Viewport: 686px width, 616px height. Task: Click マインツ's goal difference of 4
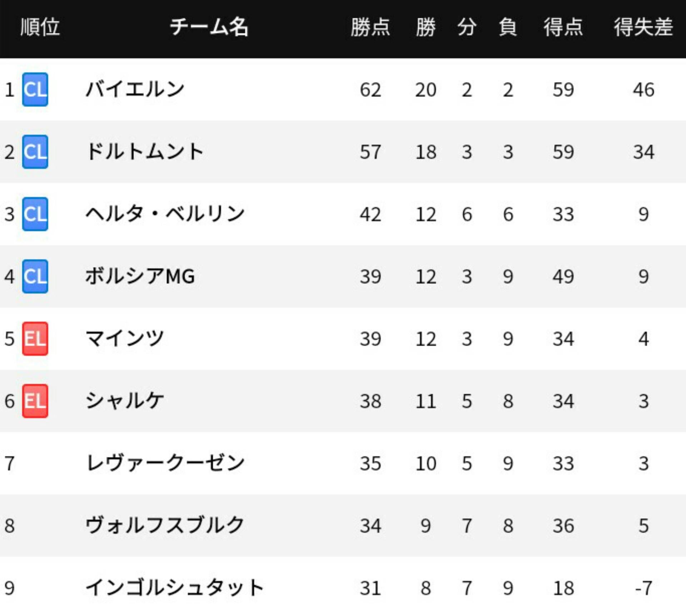(x=643, y=339)
